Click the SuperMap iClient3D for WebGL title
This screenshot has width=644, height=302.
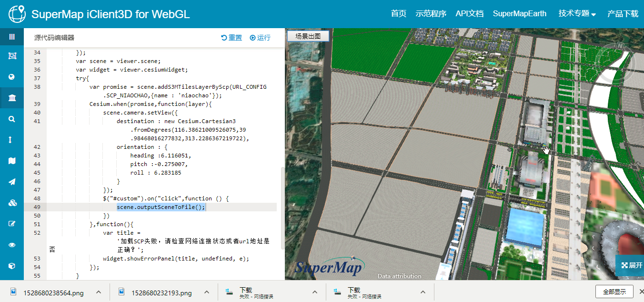pos(111,14)
